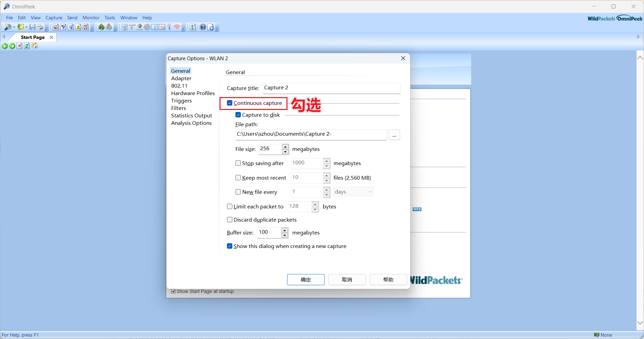This screenshot has height=339, width=644.
Task: Click the Stop loading red X icon
Action: coord(19,46)
